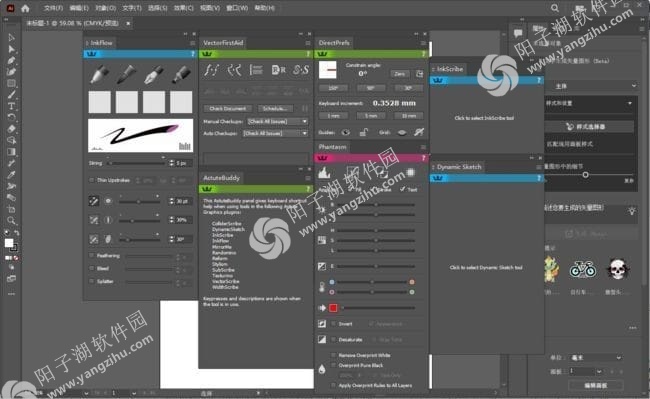Click the Schedule button

tap(275, 109)
